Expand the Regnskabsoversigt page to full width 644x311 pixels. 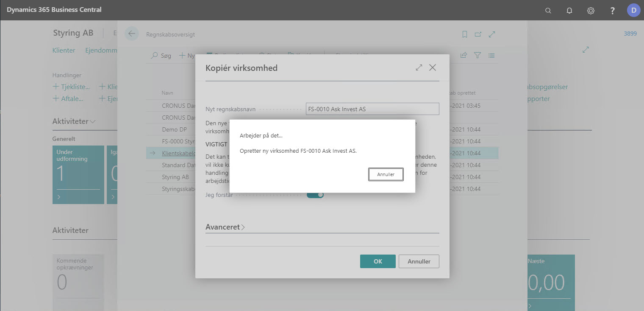pyautogui.click(x=492, y=34)
